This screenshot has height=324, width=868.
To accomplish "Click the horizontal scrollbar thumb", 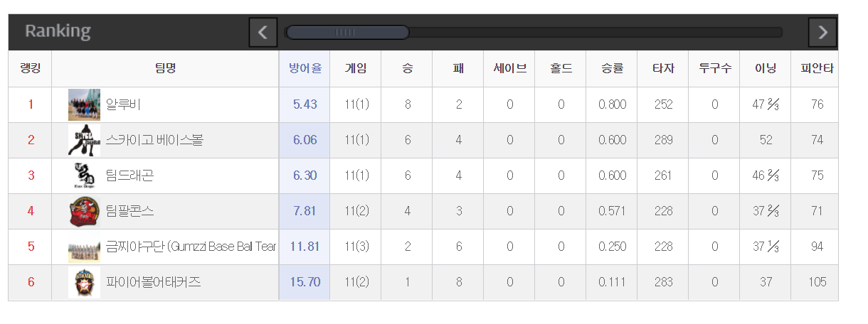I will click(x=346, y=33).
